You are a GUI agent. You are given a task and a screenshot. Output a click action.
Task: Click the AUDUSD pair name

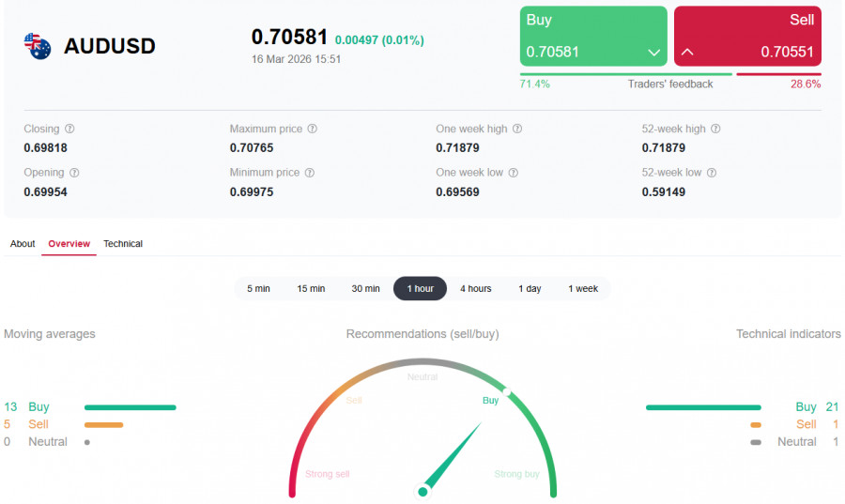pyautogui.click(x=110, y=46)
